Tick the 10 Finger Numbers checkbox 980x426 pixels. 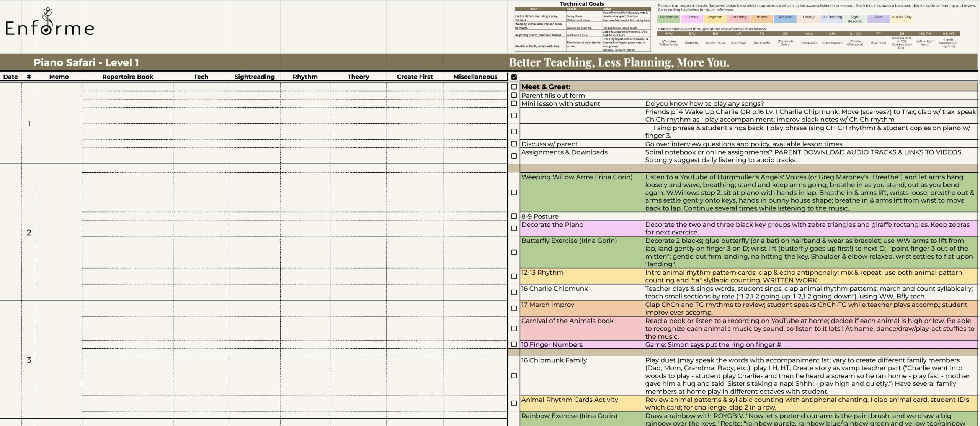[x=514, y=344]
